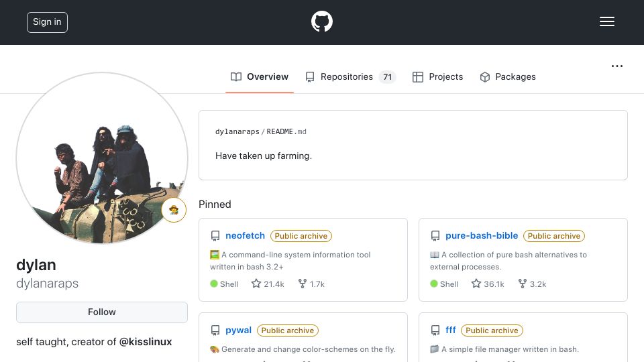644x362 pixels.
Task: Click the username text dylanaraps
Action: (47, 283)
